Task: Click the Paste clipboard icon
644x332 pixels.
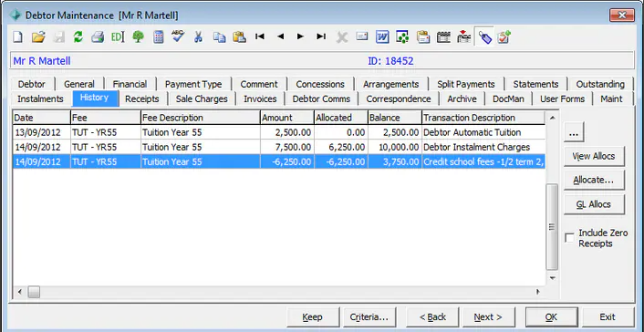Action: click(239, 37)
